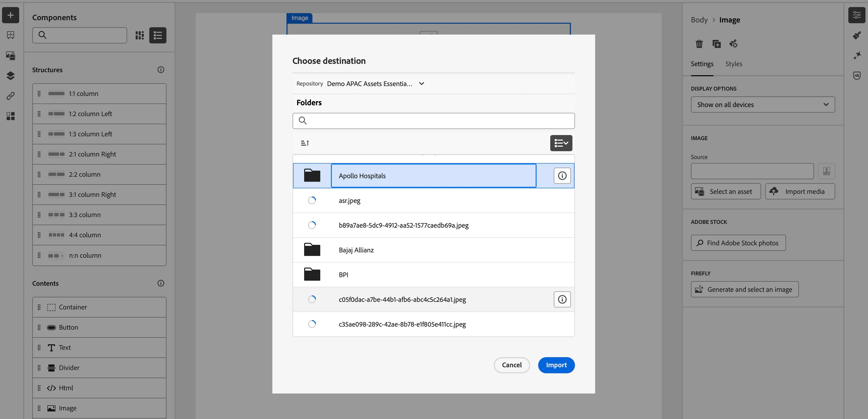Open the sparkle icon in right rail

[x=857, y=55]
